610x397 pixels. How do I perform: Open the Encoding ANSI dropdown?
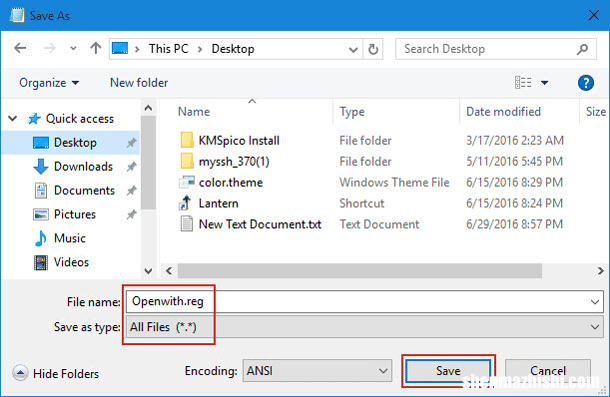click(317, 371)
